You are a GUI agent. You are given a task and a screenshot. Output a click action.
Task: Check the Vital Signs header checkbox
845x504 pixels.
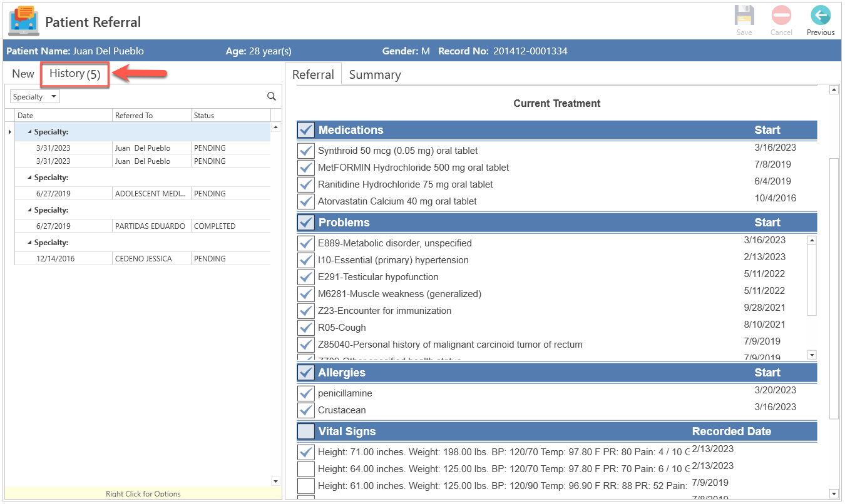tap(306, 431)
